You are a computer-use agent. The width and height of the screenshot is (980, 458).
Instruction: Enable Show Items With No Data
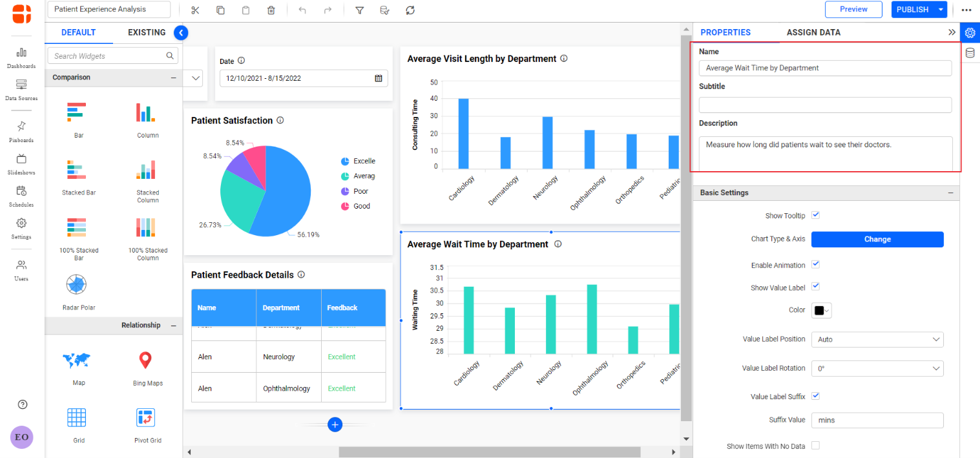coord(815,446)
